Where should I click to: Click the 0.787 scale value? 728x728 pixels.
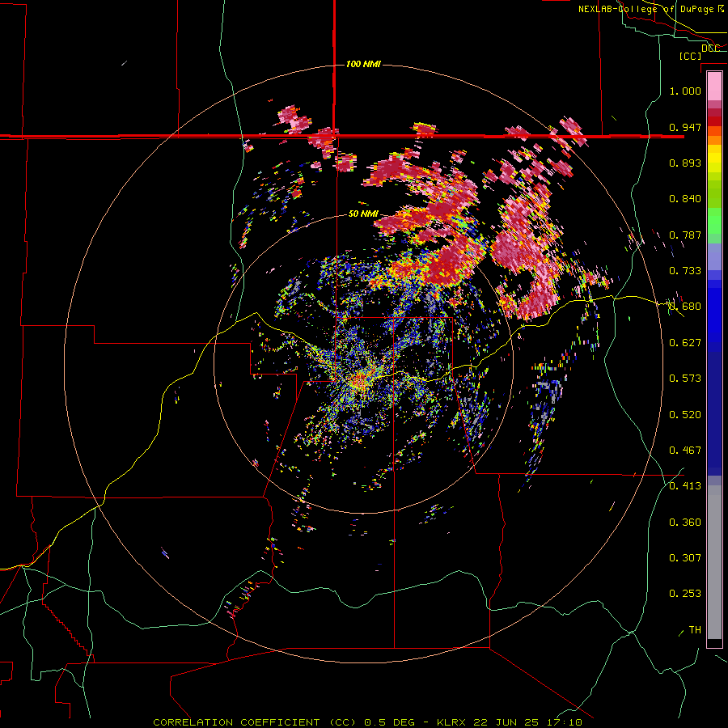pos(685,235)
